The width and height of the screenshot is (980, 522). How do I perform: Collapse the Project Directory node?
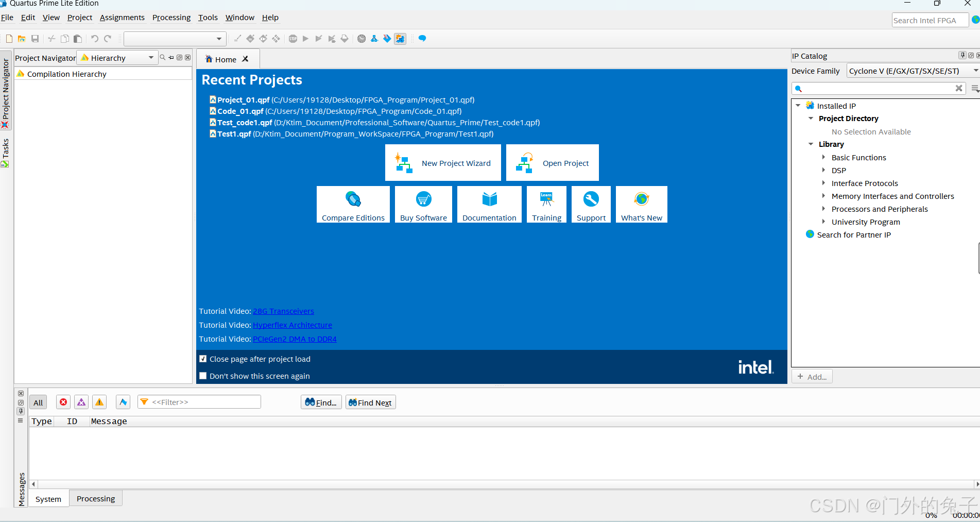click(x=811, y=119)
